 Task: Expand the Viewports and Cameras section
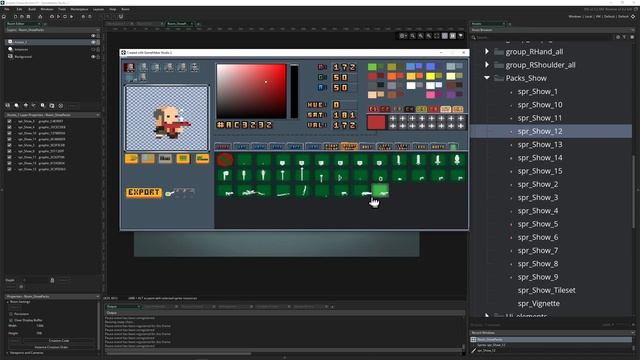click(8, 353)
